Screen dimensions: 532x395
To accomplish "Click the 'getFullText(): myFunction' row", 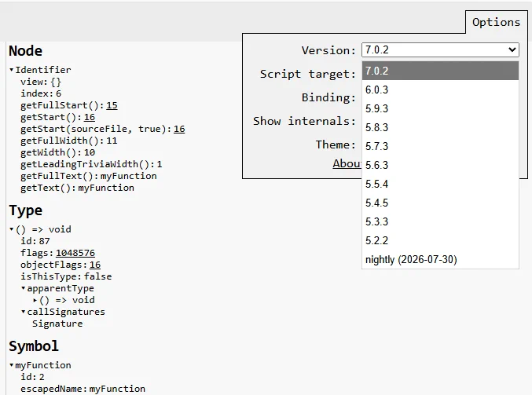I will 89,176.
